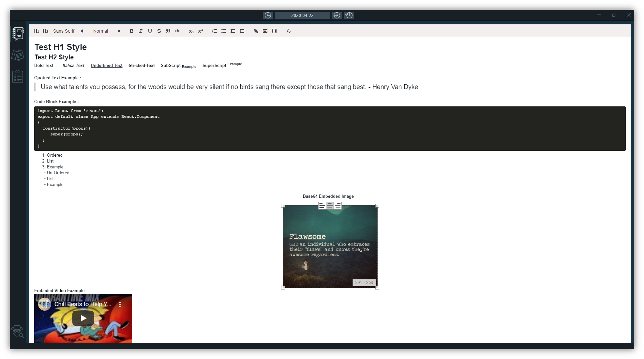Click the insert video icon
Screen dimensions: 644x359
click(x=274, y=31)
